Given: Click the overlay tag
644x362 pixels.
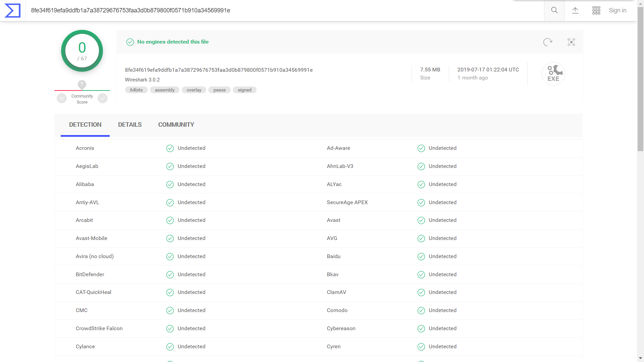Looking at the screenshot, I should pyautogui.click(x=194, y=90).
